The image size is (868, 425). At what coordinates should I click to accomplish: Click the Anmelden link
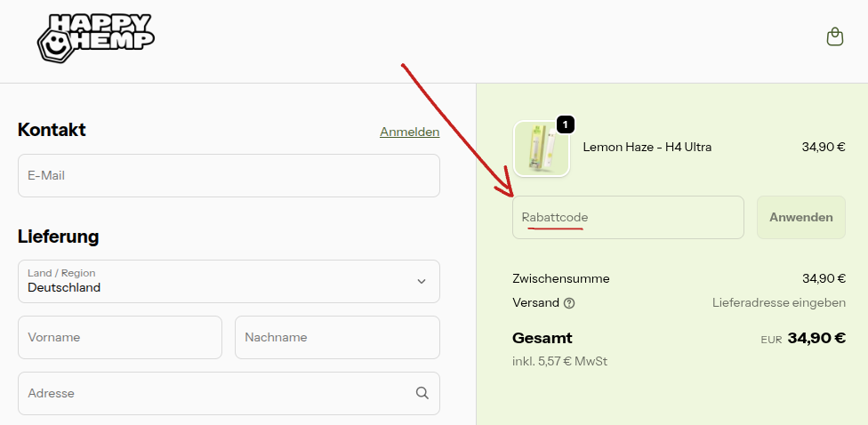[410, 132]
